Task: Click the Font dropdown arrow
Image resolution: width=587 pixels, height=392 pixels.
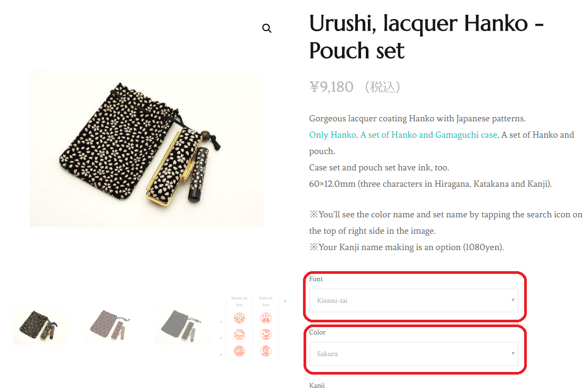Action: [x=513, y=300]
